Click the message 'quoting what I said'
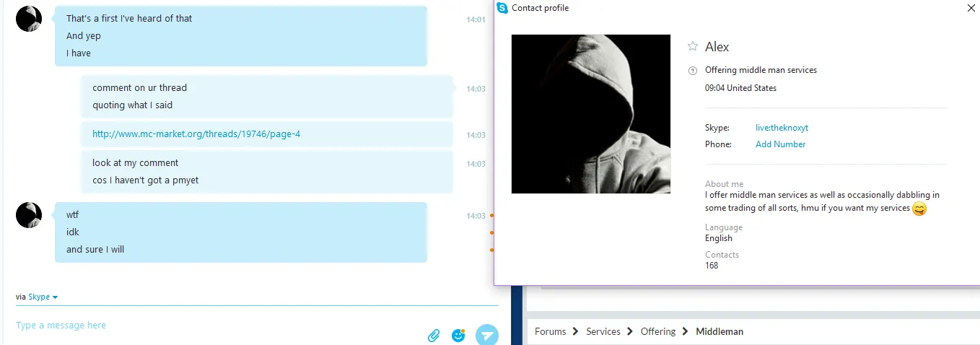The height and width of the screenshot is (345, 980). coord(132,105)
